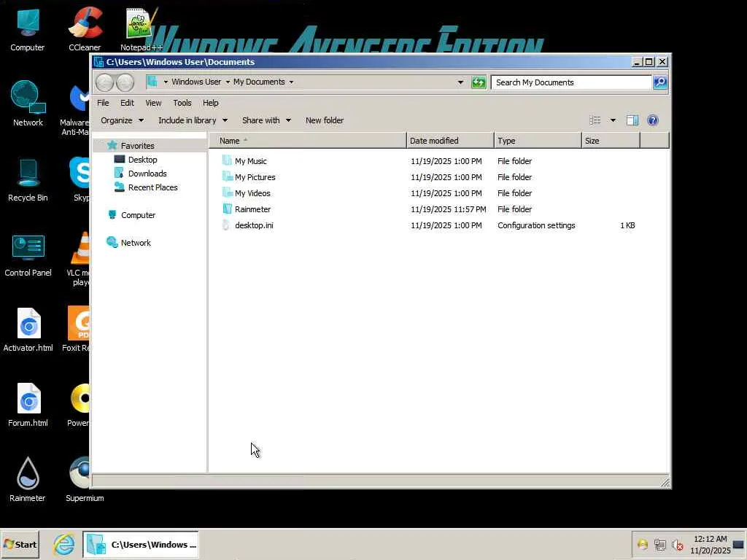Open address bar history dropdown arrow

point(460,82)
